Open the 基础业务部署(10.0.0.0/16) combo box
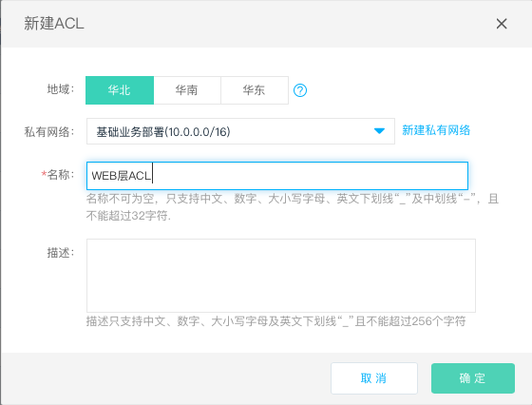This screenshot has height=405, width=532. [240, 131]
